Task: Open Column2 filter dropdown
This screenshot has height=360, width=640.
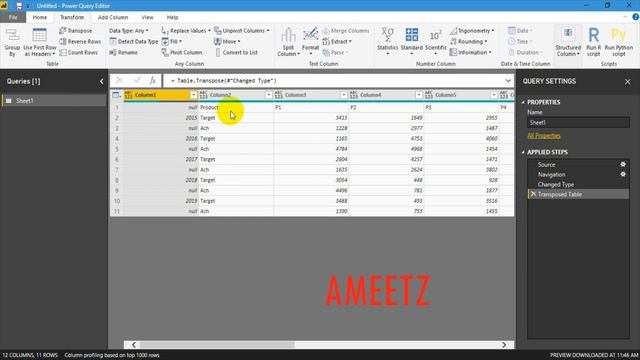Action: tap(269, 95)
